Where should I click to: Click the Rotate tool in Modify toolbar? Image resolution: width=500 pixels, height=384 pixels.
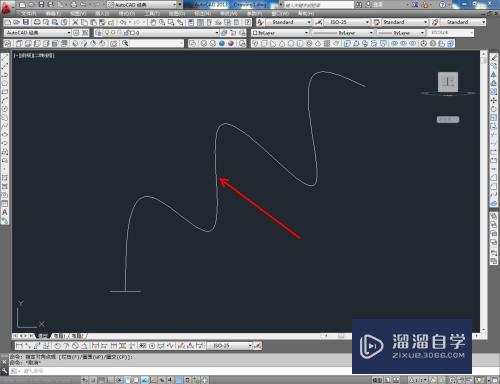tap(494, 109)
